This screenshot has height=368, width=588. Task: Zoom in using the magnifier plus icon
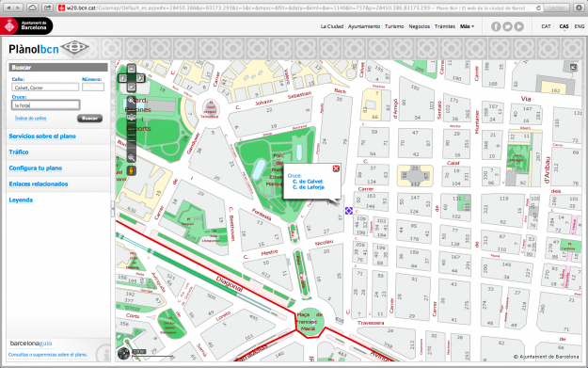tap(132, 101)
